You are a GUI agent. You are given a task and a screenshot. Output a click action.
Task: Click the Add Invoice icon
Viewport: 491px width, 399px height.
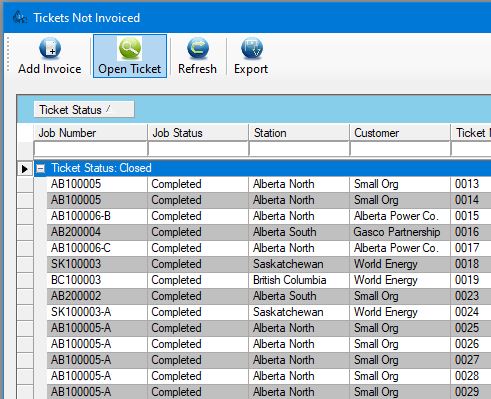point(50,48)
